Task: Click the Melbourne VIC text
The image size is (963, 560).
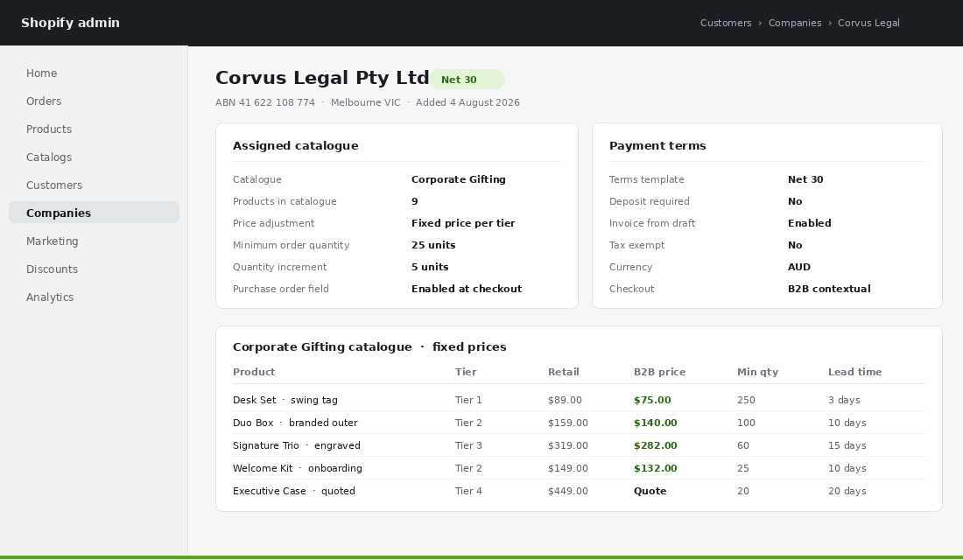Action: click(x=365, y=102)
